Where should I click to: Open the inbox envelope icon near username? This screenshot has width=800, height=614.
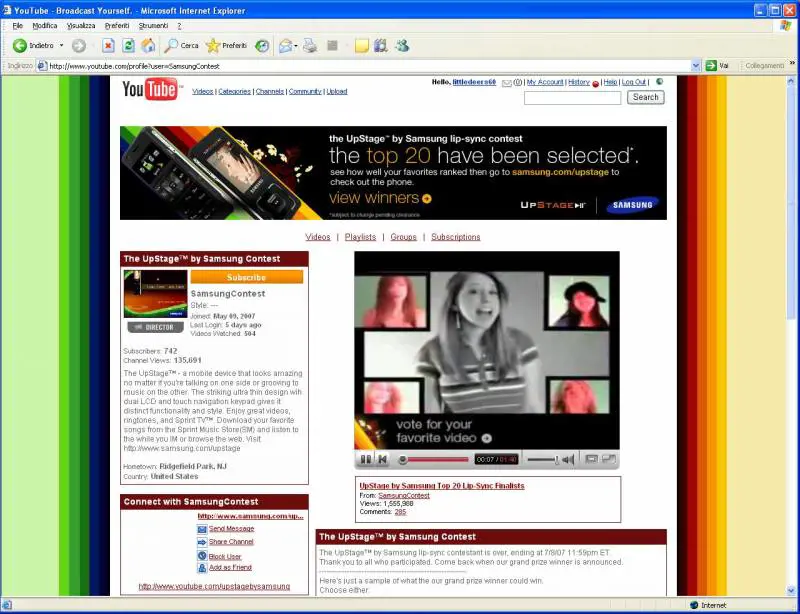pyautogui.click(x=507, y=82)
